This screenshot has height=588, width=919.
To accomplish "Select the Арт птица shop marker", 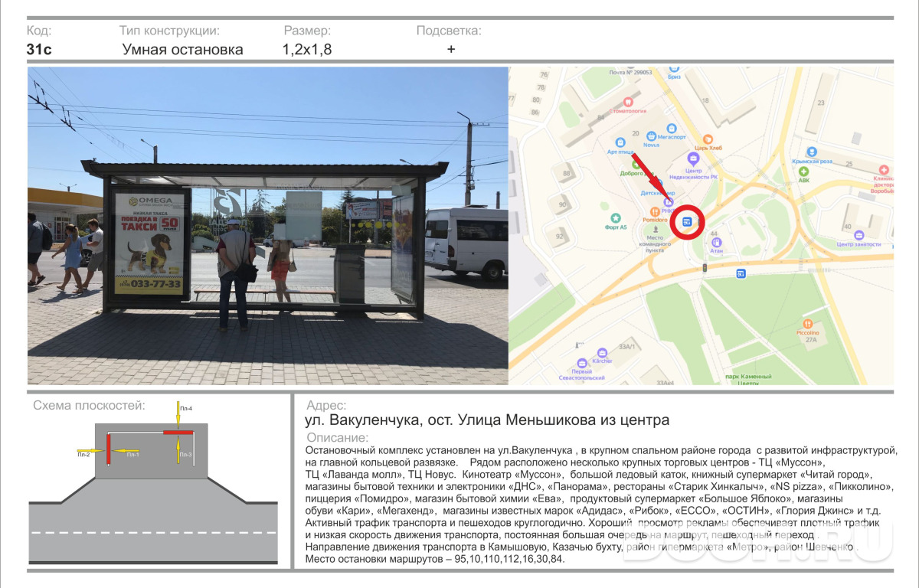I will click(x=622, y=142).
